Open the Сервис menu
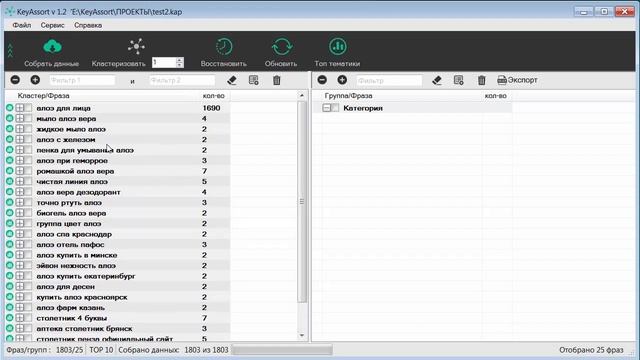This screenshot has width=640, height=360. 52,25
